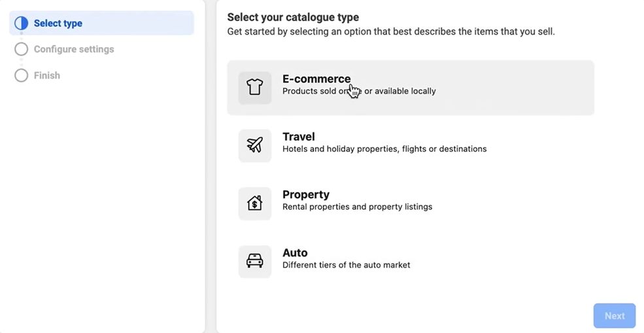Image resolution: width=644 pixels, height=333 pixels.
Task: Select the E-commerce catalogue title
Action: pos(316,79)
